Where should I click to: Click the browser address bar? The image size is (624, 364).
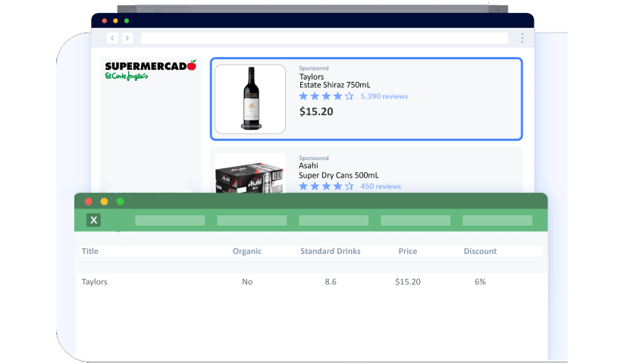pos(325,38)
